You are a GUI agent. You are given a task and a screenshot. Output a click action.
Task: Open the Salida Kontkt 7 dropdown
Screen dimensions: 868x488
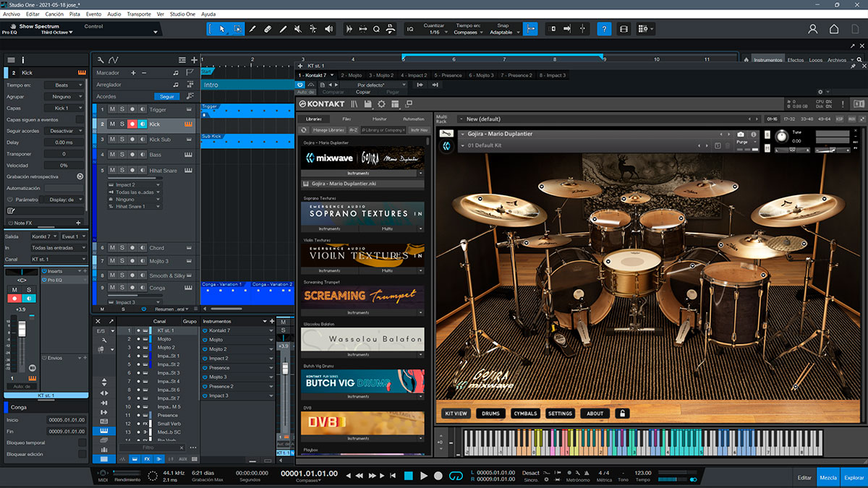45,236
